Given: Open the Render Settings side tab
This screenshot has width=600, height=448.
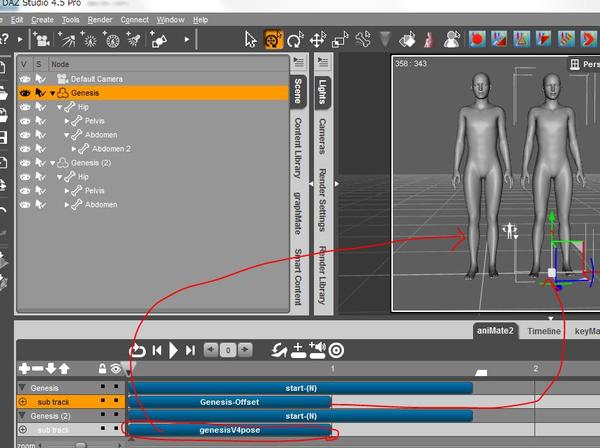Looking at the screenshot, I should coord(323,200).
